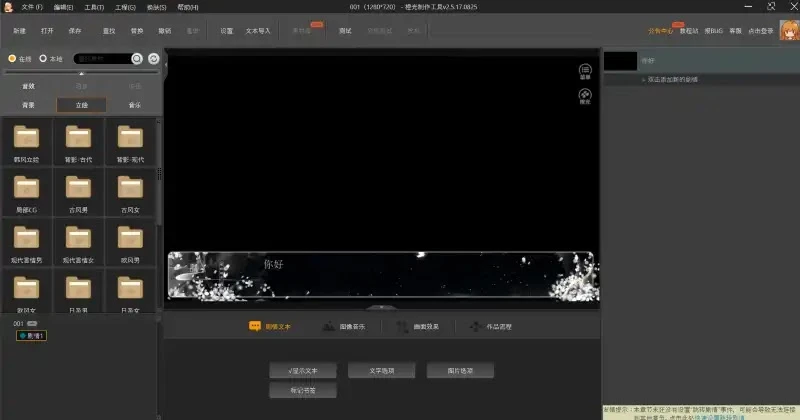Image resolution: width=800 pixels, height=420 pixels.
Task: Open the 欧风女 folder
Action: (27, 292)
